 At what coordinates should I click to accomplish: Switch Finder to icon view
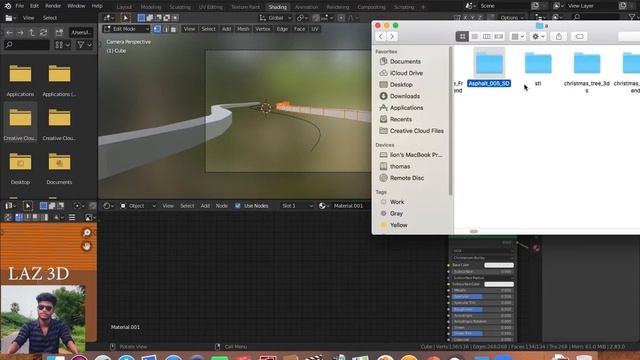coord(462,36)
